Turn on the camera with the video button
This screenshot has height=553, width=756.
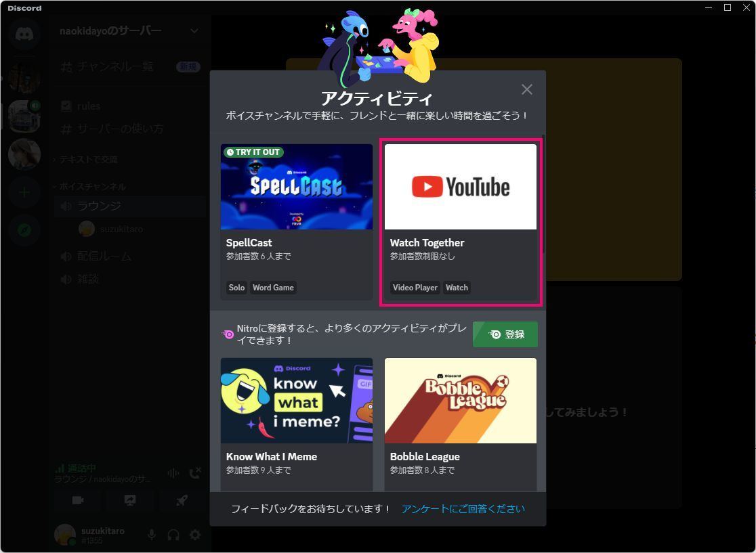[x=78, y=500]
